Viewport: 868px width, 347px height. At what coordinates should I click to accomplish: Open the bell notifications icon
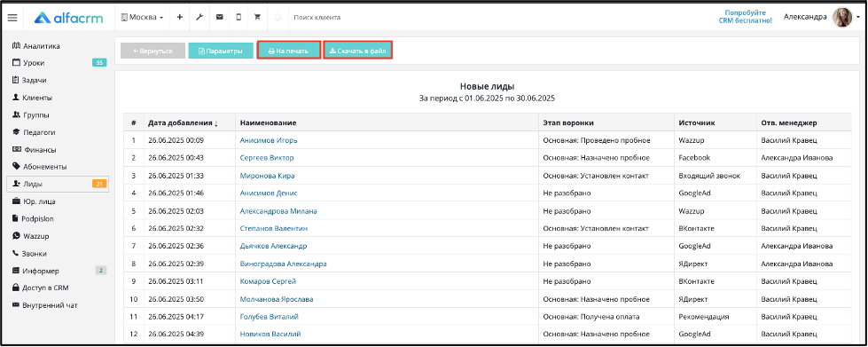(x=278, y=17)
